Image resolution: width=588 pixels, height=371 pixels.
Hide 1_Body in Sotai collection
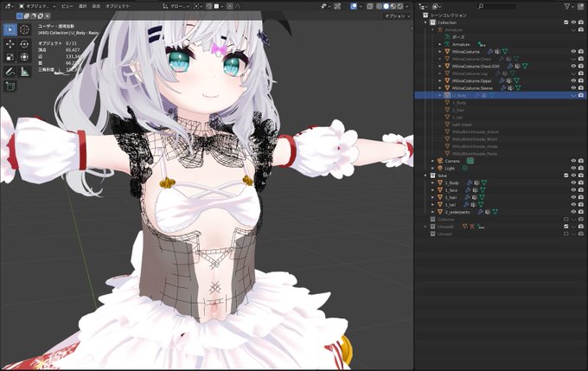pos(573,182)
